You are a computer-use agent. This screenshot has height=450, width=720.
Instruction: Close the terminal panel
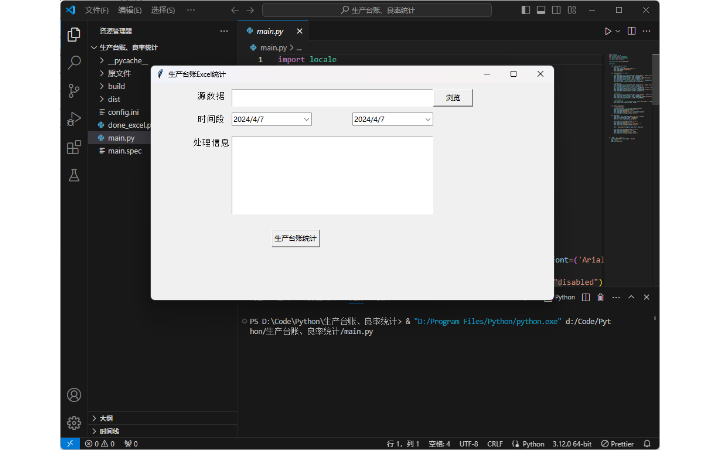point(647,297)
